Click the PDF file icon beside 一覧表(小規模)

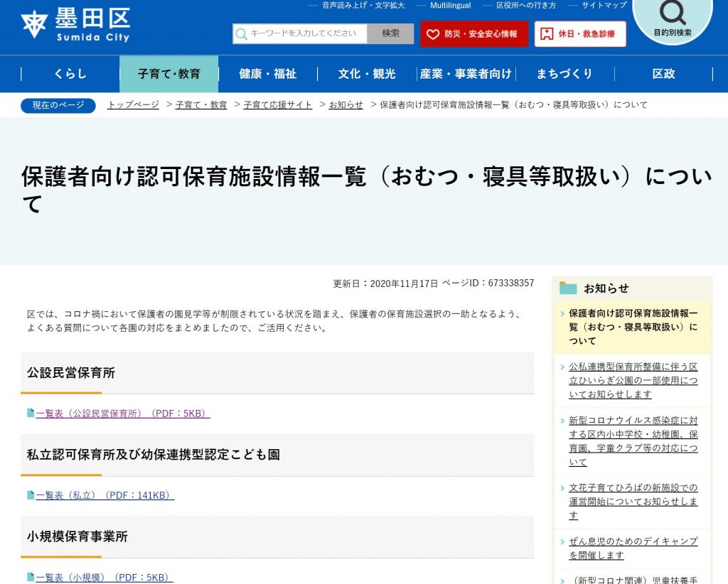coord(31,578)
